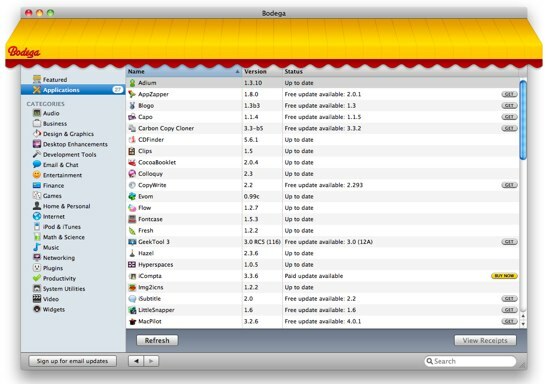This screenshot has width=550, height=384.
Task: Get the iSubtitle 2.2 update
Action: click(x=509, y=298)
